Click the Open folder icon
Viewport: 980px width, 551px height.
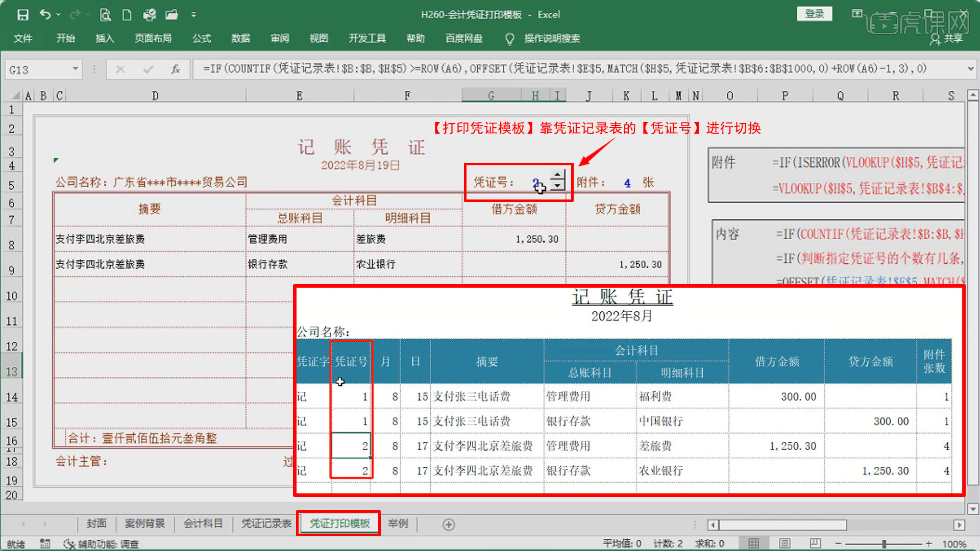pyautogui.click(x=171, y=15)
